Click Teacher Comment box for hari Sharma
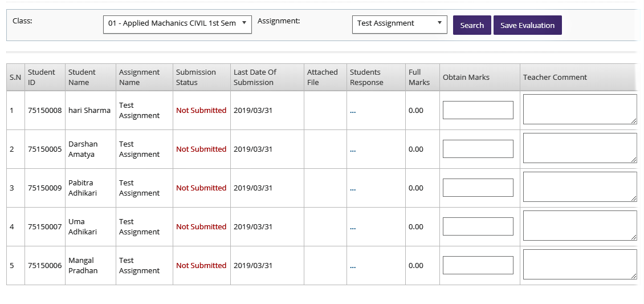Screen dimensions: 644x304 pos(580,110)
